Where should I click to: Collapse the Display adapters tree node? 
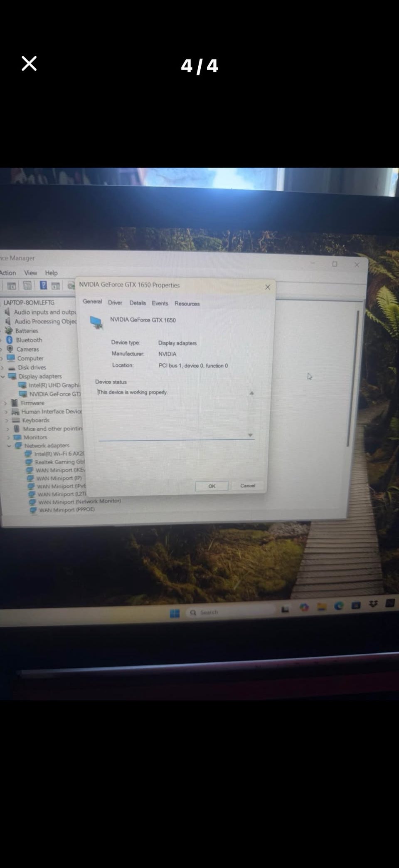coord(3,376)
